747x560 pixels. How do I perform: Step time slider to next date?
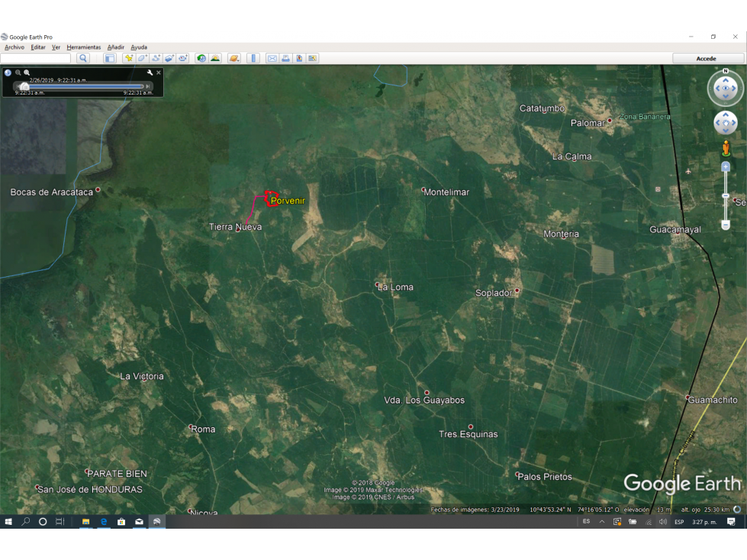pos(148,86)
